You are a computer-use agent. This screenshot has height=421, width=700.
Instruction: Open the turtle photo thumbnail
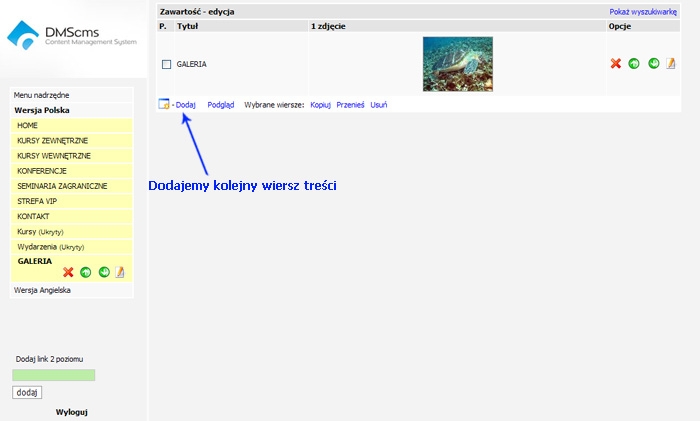[x=458, y=64]
